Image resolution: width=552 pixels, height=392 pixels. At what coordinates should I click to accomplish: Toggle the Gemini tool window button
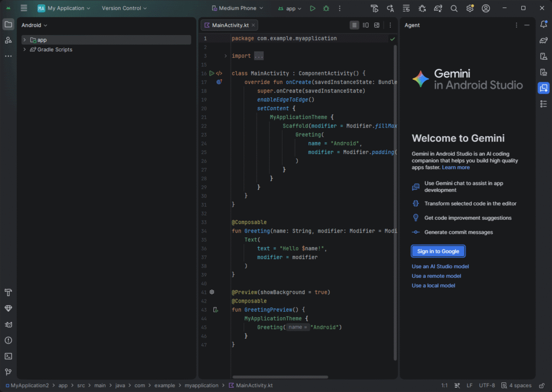tap(543, 88)
